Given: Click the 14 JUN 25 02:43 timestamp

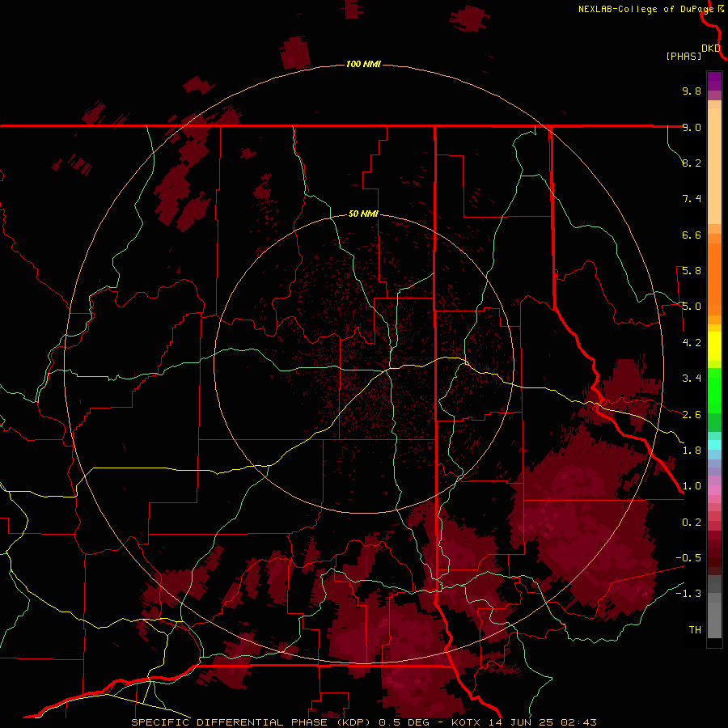Looking at the screenshot, I should tap(543, 722).
